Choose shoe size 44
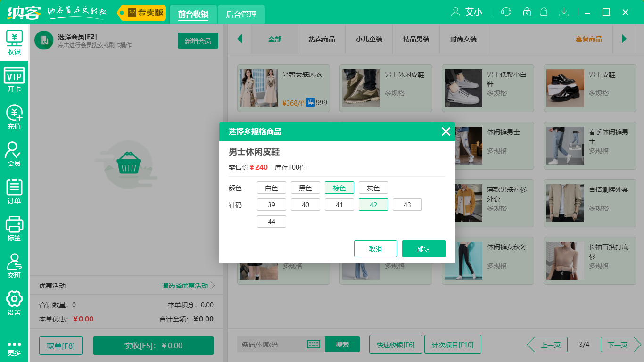Viewport: 644px width, 362px height. [x=272, y=222]
